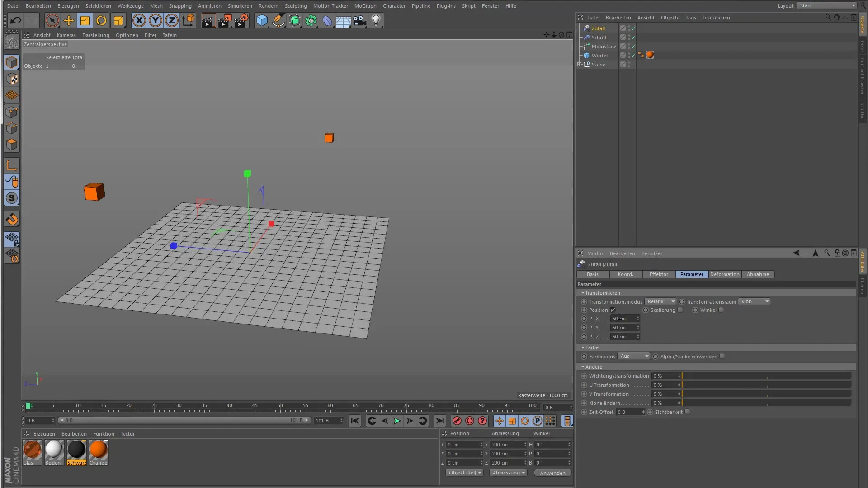The width and height of the screenshot is (868, 488).
Task: Collapse the Transformieren section
Action: tap(583, 293)
